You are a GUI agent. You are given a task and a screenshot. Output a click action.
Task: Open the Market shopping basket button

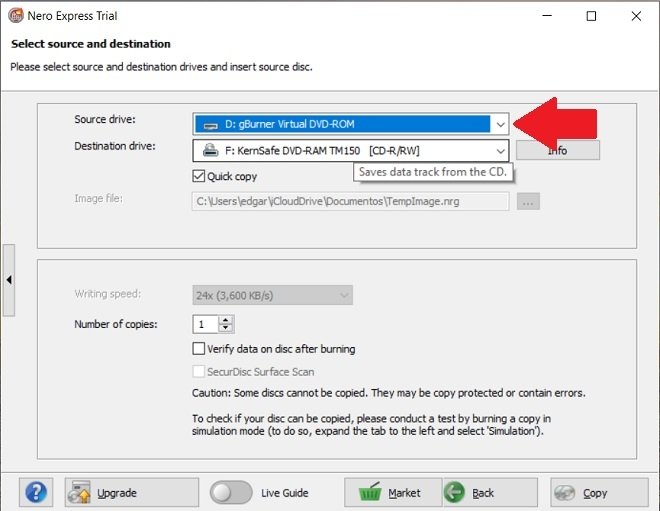click(x=393, y=492)
